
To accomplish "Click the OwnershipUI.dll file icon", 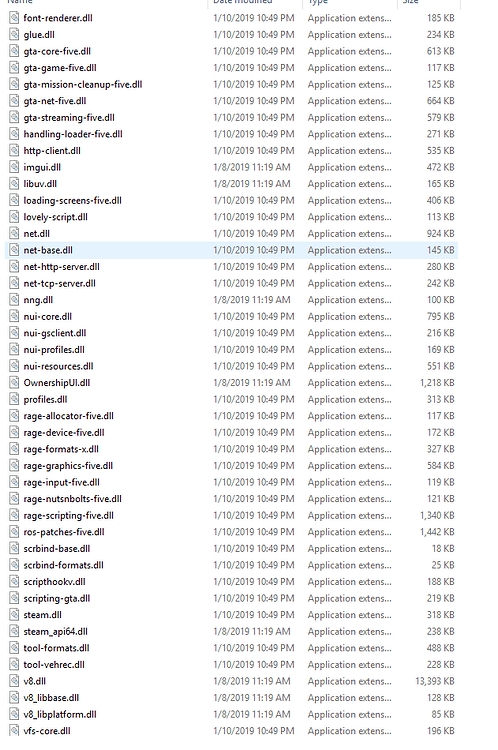I will click(14, 383).
